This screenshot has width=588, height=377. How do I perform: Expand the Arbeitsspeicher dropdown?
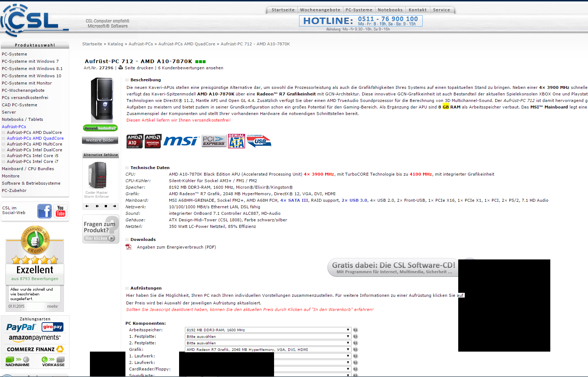coord(268,330)
